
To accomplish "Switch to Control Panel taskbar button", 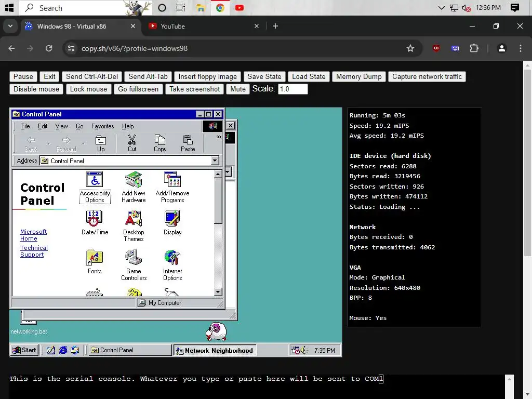I will [130, 350].
